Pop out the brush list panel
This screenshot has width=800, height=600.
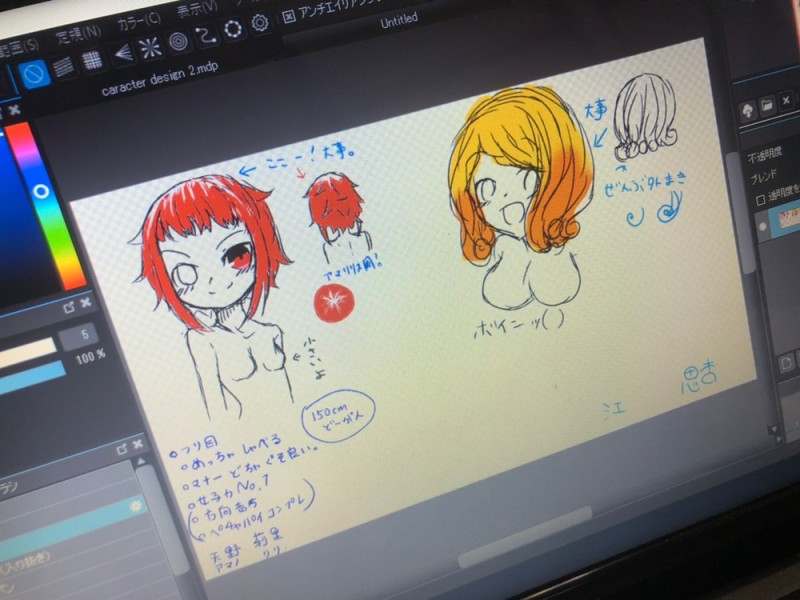tap(121, 449)
